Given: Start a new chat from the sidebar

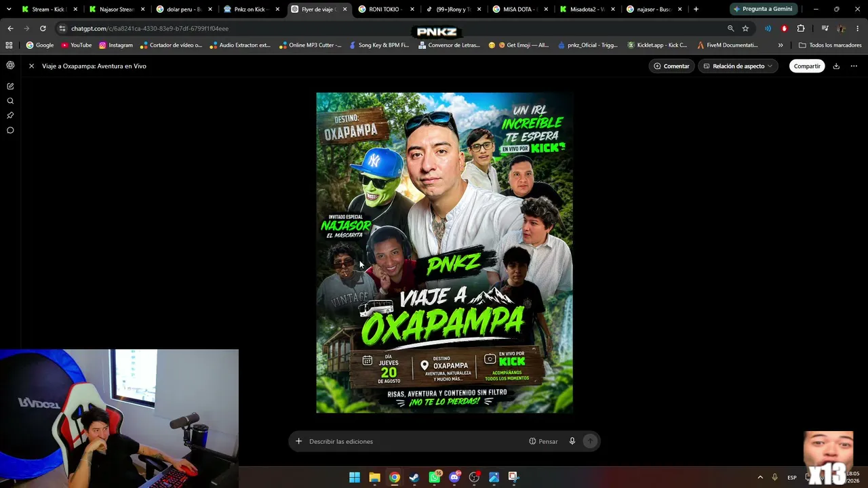Looking at the screenshot, I should click(x=10, y=86).
